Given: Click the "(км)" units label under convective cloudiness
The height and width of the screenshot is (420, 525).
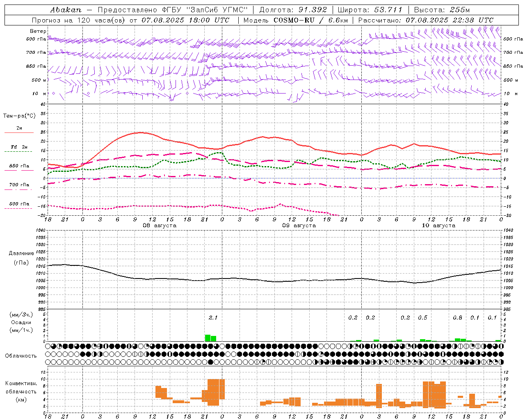Looking at the screenshot, I should click(x=21, y=399).
